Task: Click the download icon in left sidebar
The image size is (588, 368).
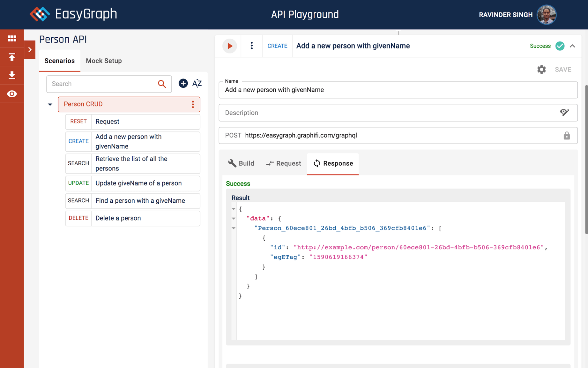Action: coord(12,75)
